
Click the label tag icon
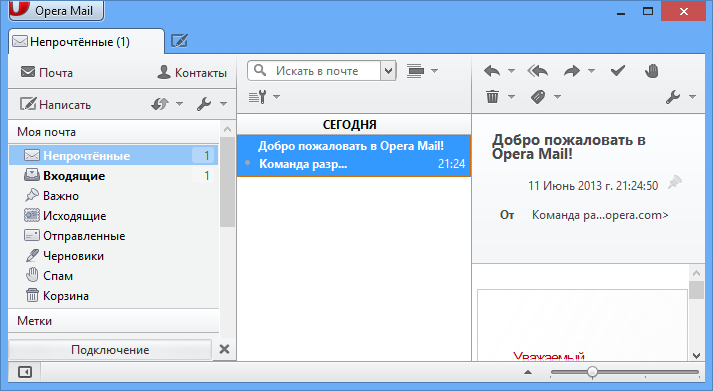pyautogui.click(x=538, y=96)
